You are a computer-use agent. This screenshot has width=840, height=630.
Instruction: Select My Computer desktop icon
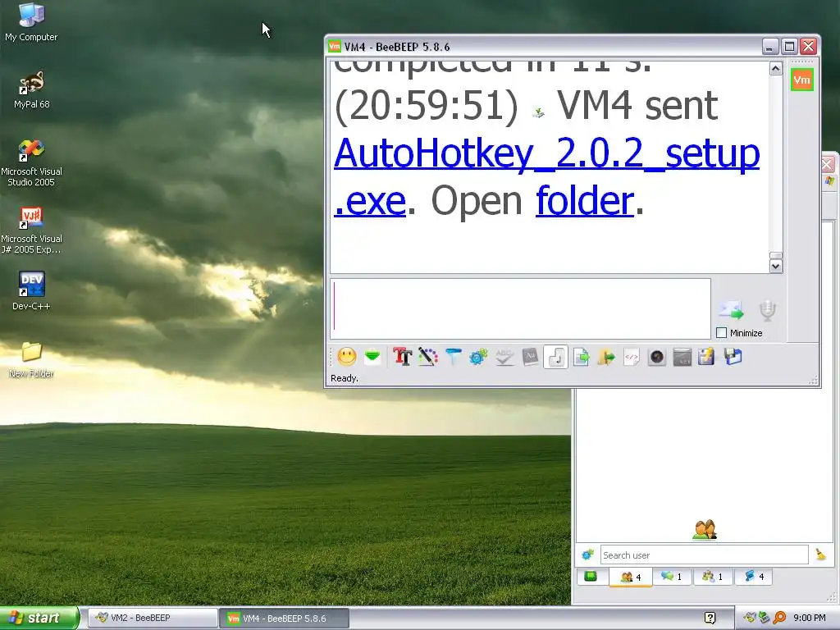(x=31, y=22)
